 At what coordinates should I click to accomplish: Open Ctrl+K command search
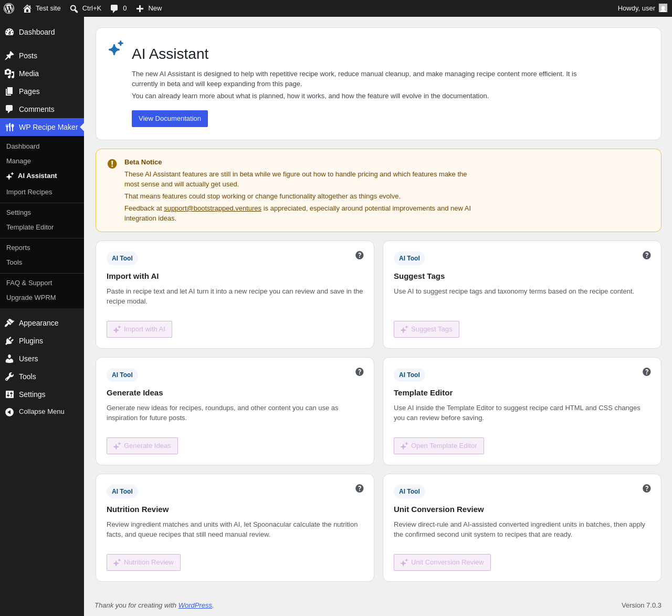(86, 8)
